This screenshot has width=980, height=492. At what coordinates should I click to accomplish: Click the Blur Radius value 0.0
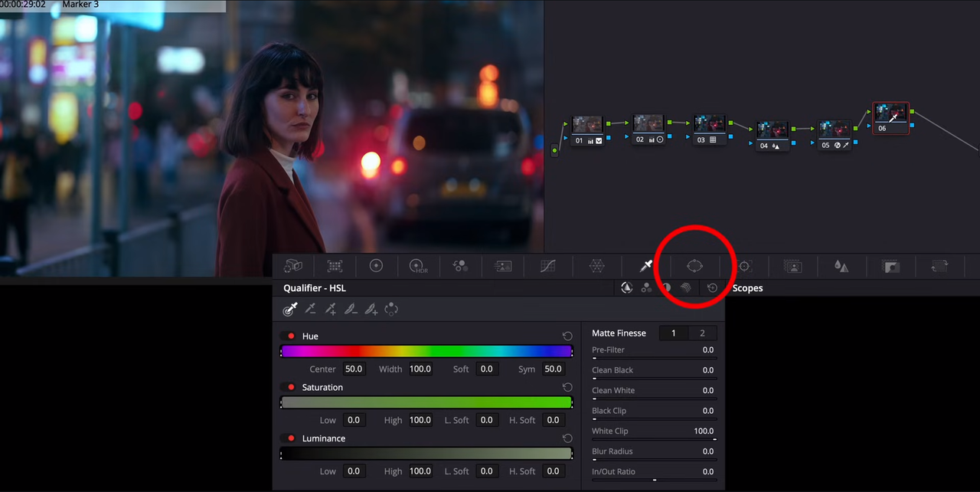tap(708, 451)
